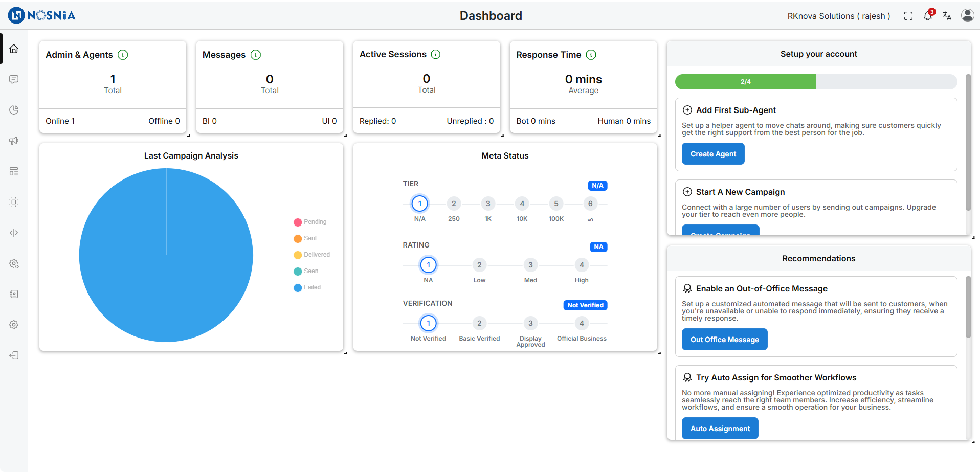Click the Recommendations panel scrollbar
The width and height of the screenshot is (980, 472).
(968, 307)
